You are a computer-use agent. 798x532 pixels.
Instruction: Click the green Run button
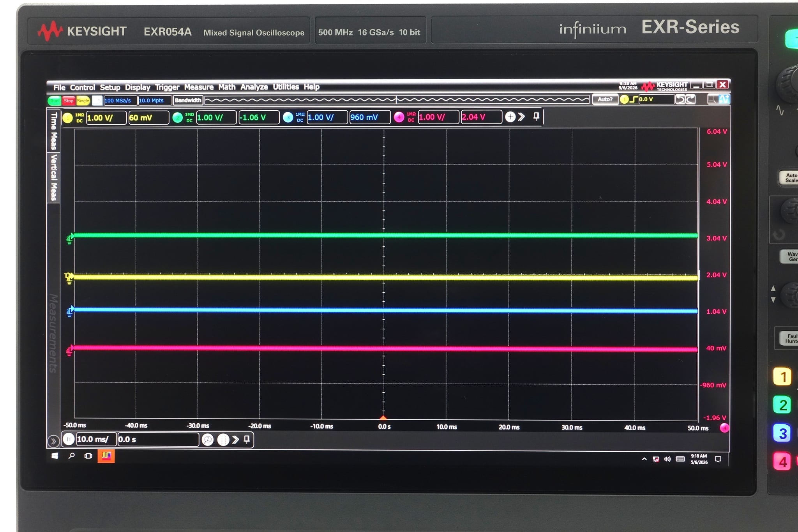coord(54,101)
